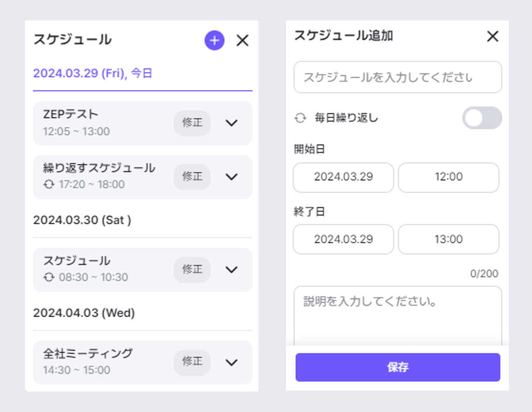This screenshot has height=412, width=532.
Task: Focus the schedule title input field
Action: [x=397, y=78]
